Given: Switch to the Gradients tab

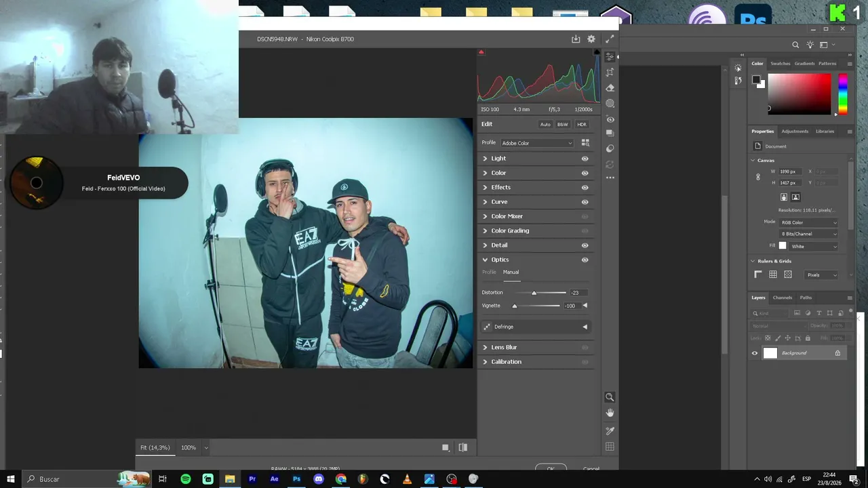Looking at the screenshot, I should pos(804,64).
